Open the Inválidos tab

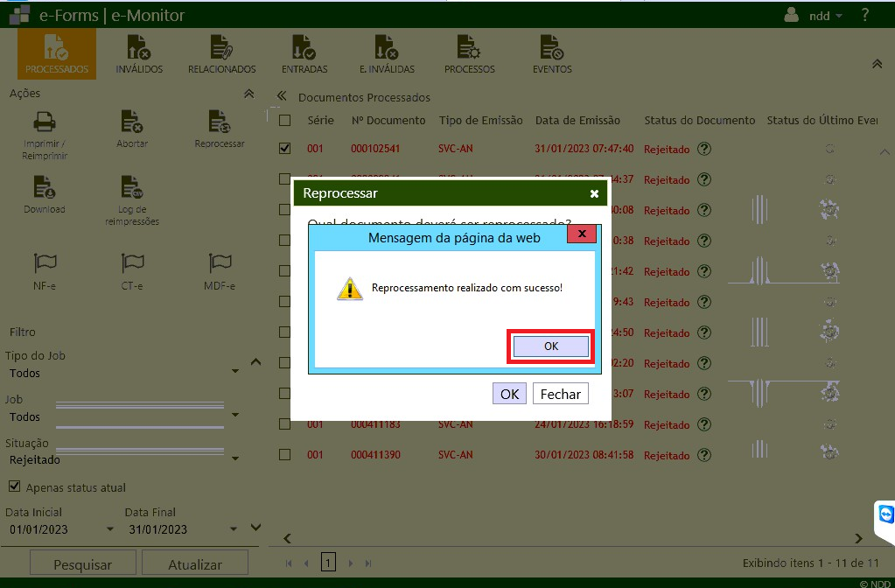click(x=139, y=54)
